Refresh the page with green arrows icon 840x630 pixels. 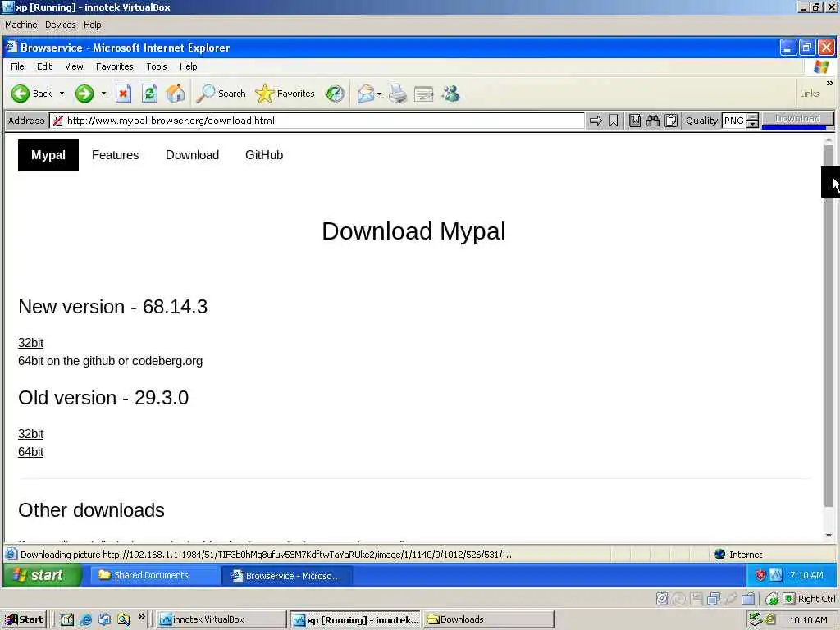point(149,94)
